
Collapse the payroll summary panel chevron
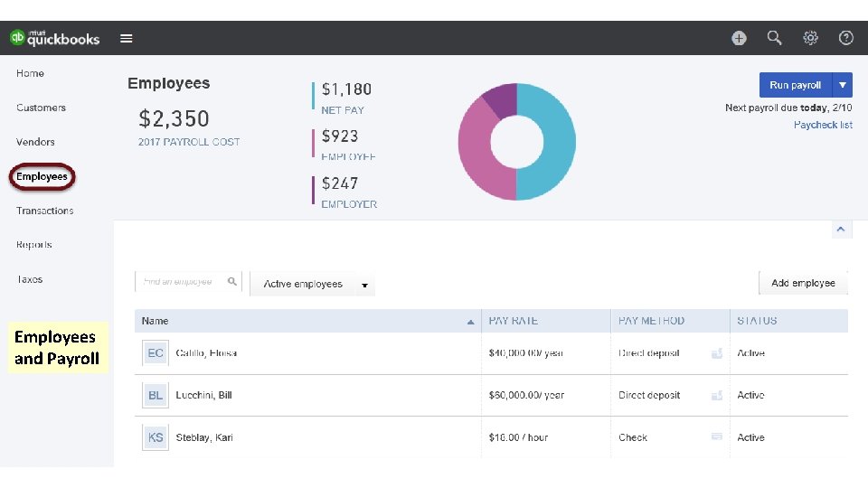coord(842,230)
